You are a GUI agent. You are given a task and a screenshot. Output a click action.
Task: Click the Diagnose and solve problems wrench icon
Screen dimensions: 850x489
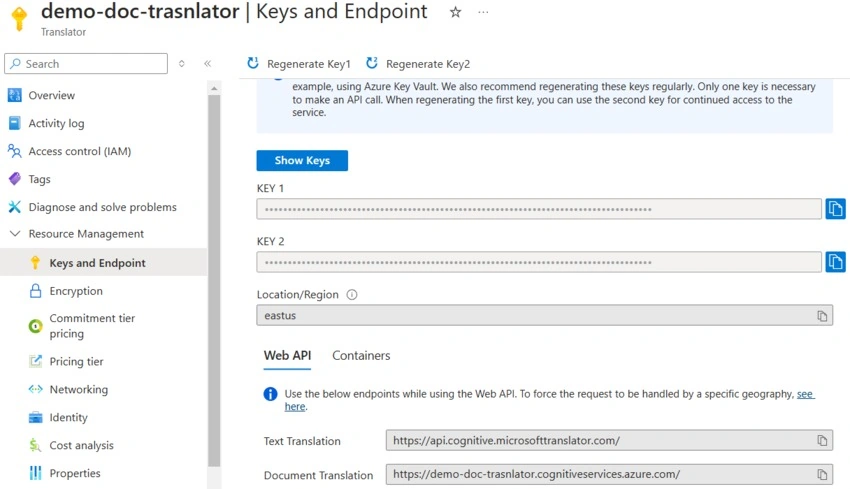(15, 207)
